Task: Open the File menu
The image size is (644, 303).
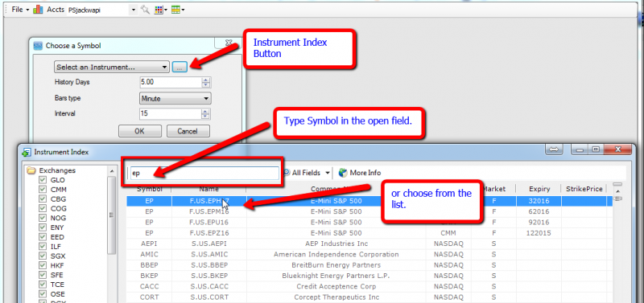Action: tap(19, 10)
